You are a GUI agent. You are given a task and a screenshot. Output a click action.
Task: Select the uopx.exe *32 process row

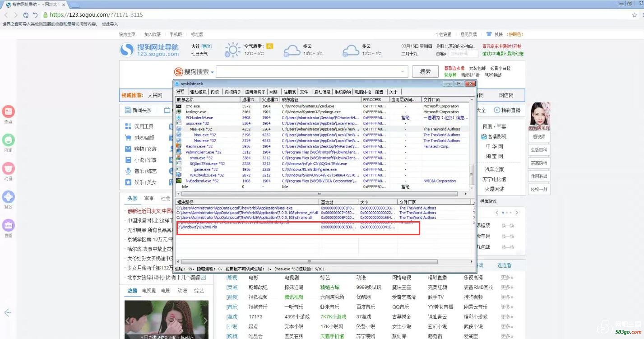coord(322,123)
